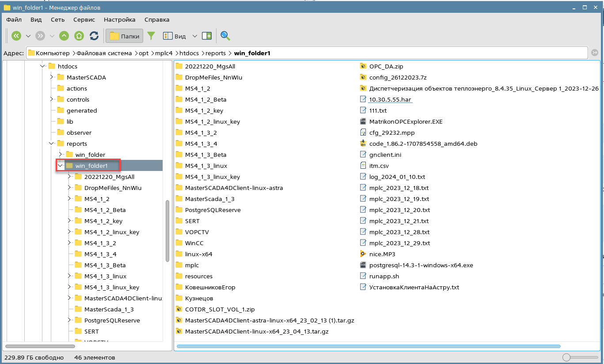
Task: Expand the MasterSCADA node in the tree
Action: pyautogui.click(x=52, y=77)
